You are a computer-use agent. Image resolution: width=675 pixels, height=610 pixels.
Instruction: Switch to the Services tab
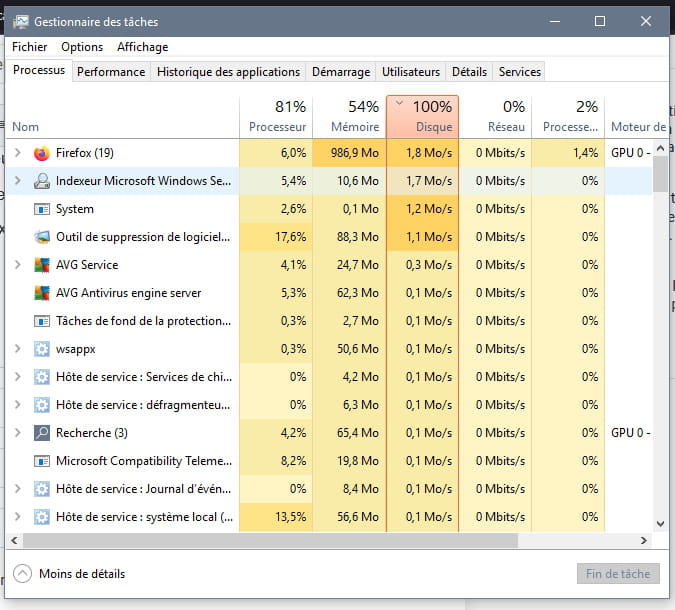[x=520, y=72]
